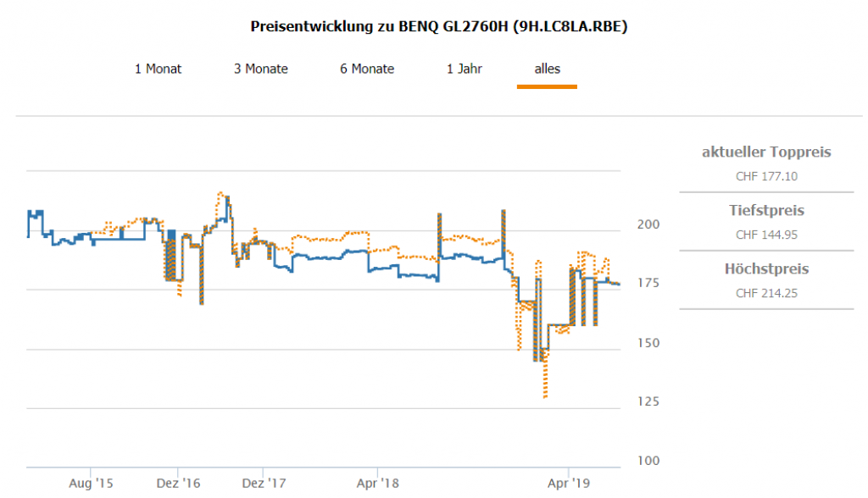Click the CHF 214.25 highest price
This screenshot has height=498, width=868.
[766, 293]
